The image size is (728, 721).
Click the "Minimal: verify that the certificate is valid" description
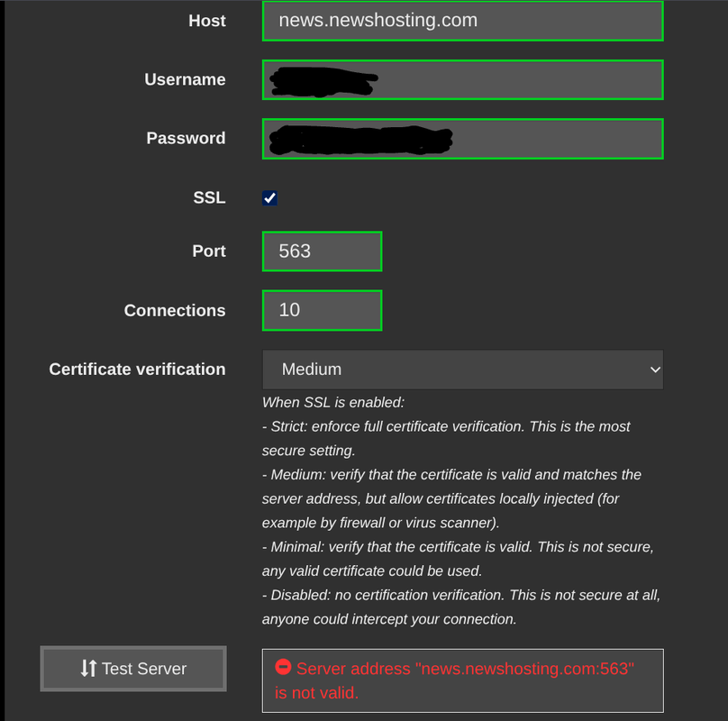tap(458, 559)
